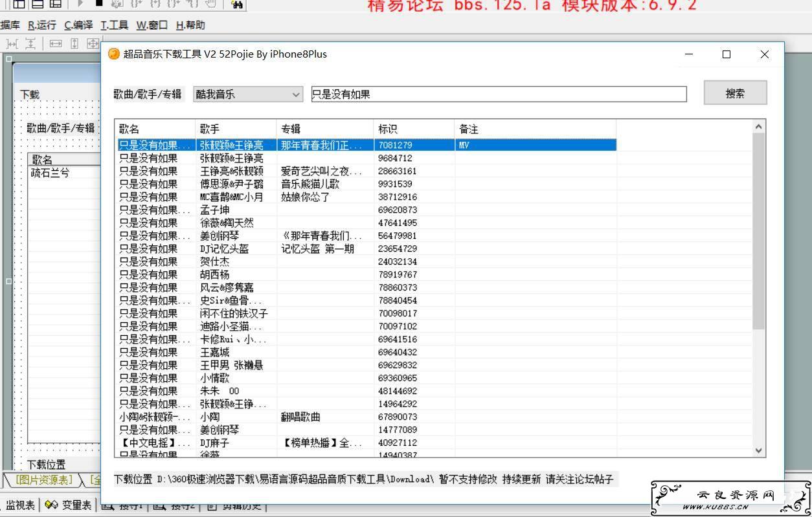Click the equal horizontal spacing alignment icon
This screenshot has height=517, width=812.
click(12, 44)
